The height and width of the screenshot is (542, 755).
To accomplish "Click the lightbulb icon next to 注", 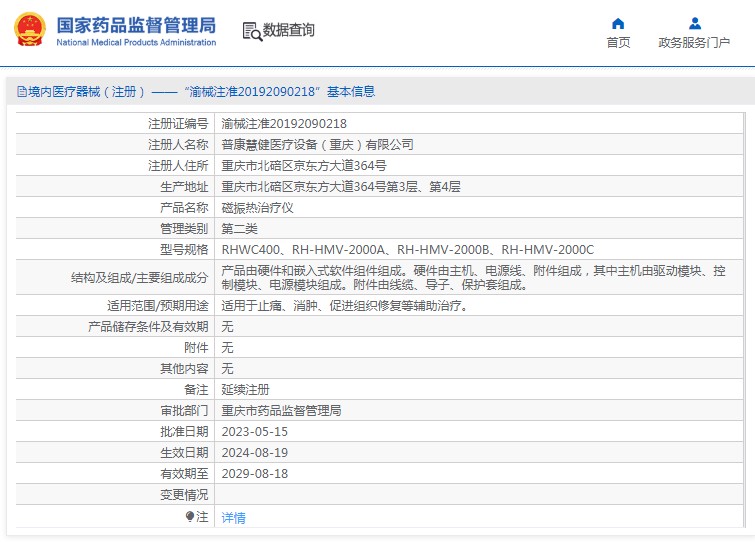I will click(190, 516).
